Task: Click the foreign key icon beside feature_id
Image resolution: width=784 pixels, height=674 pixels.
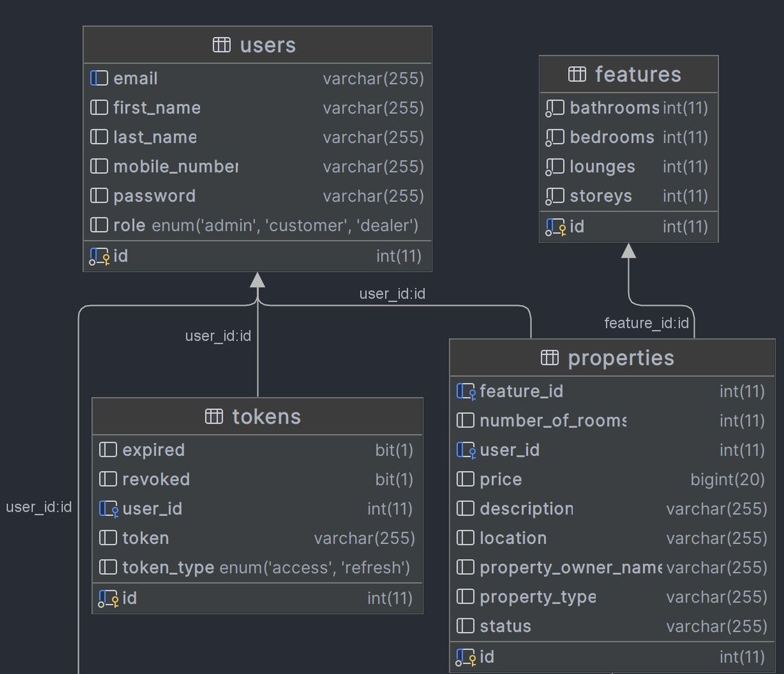Action: coord(466,391)
